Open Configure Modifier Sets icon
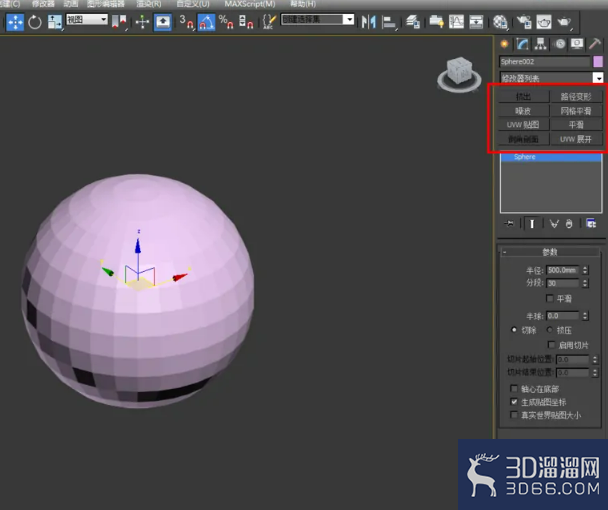 591,224
